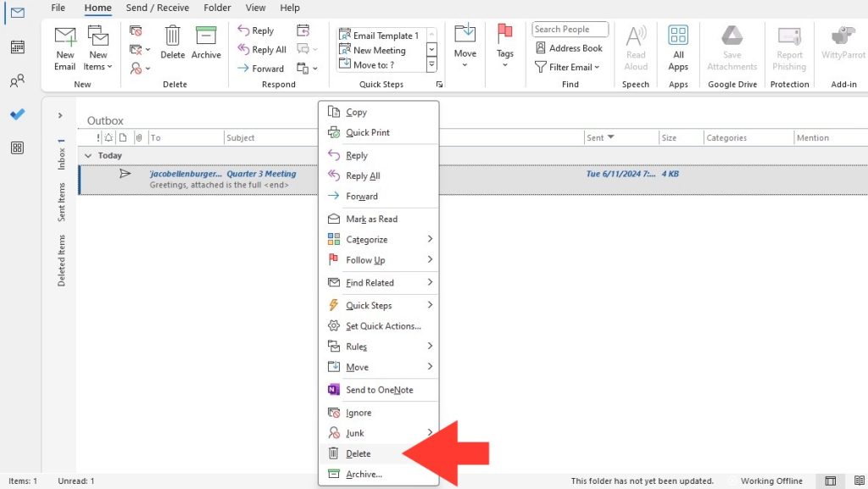Select the New Meeting quick step
Screen dimensions: 868x489
tap(381, 50)
